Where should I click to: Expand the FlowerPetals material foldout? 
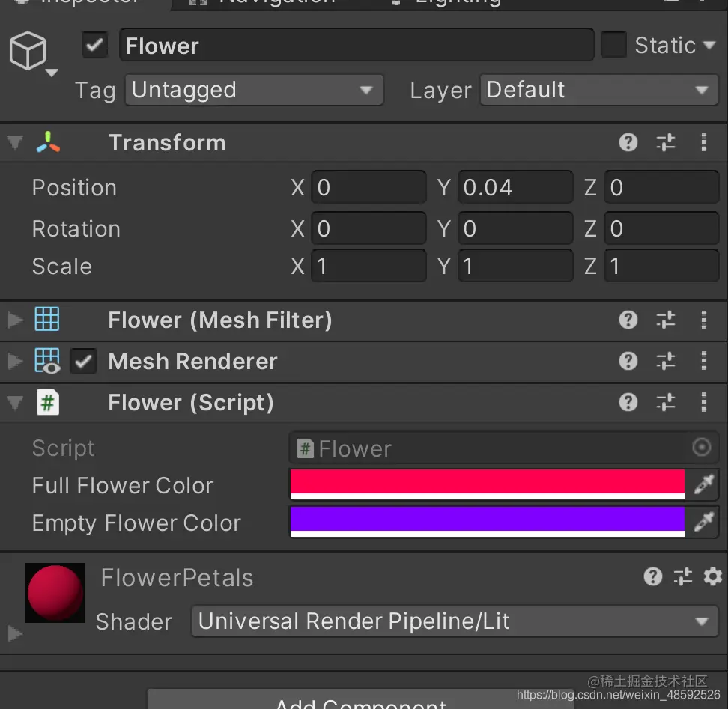15,633
